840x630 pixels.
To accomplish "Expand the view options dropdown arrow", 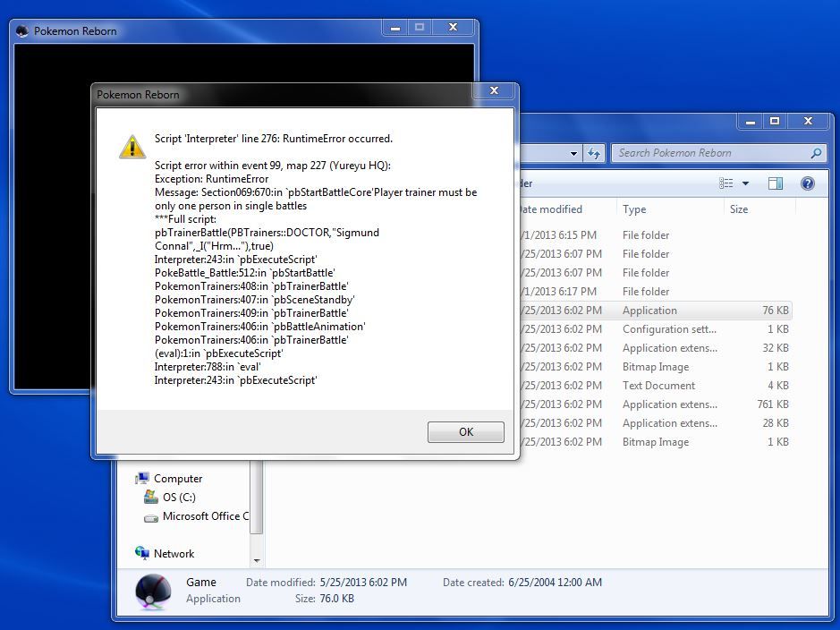I will click(746, 183).
